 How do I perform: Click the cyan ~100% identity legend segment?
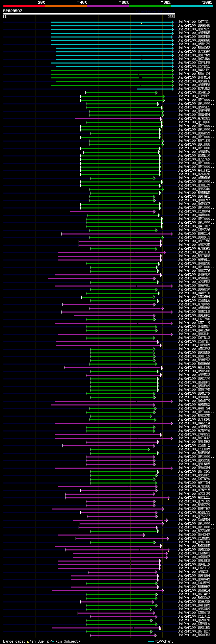pyautogui.click(x=192, y=6)
